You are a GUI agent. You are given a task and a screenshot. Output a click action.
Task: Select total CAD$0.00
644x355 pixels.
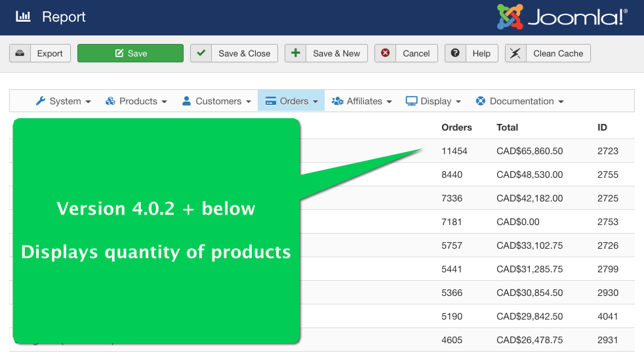pos(518,222)
